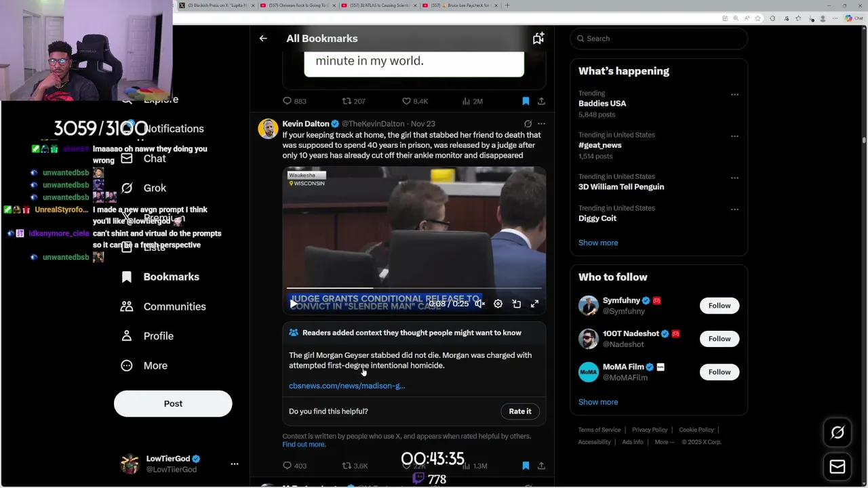The image size is (868, 488).
Task: Expand the video to fullscreen
Action: (534, 304)
